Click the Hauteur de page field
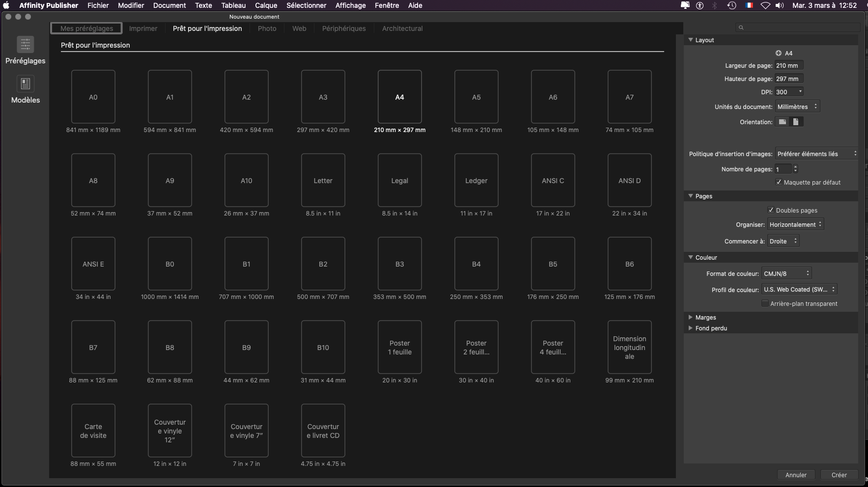This screenshot has height=487, width=868. coord(789,79)
